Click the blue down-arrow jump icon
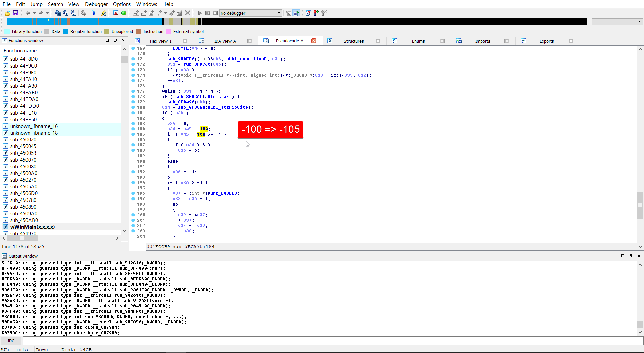 click(94, 13)
